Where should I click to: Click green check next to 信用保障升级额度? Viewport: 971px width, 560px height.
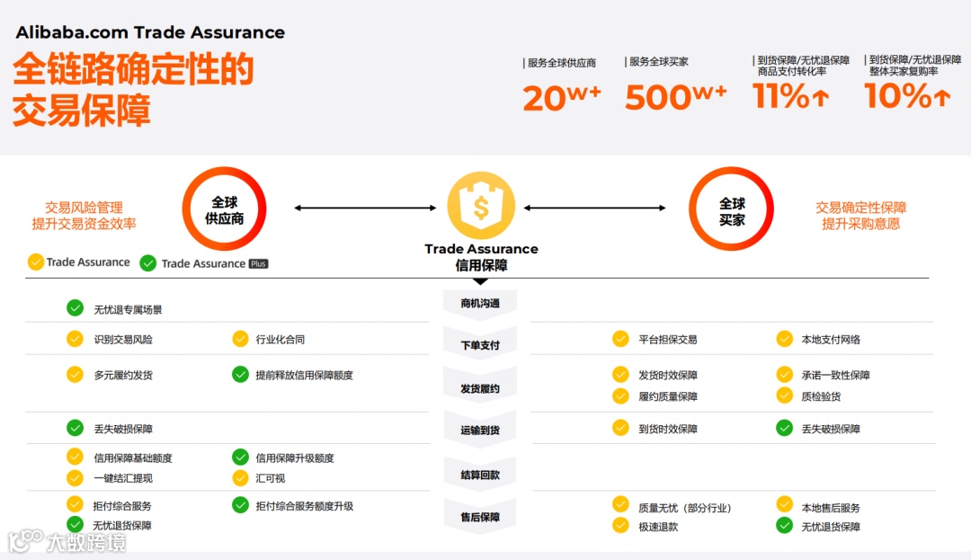pyautogui.click(x=240, y=458)
